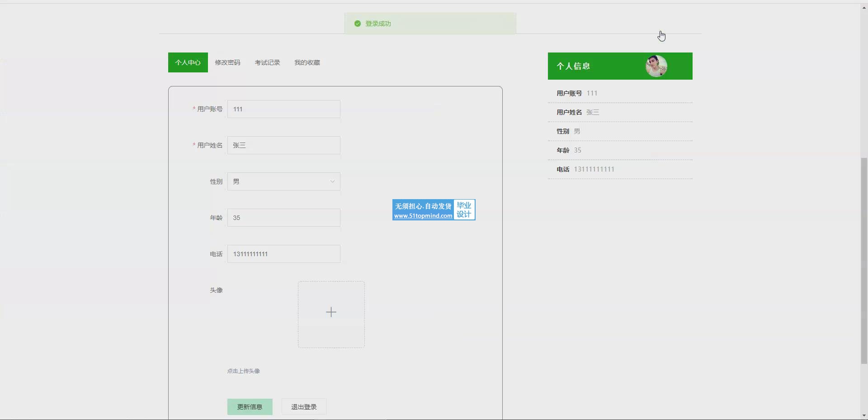Click the 退出登录 button
868x420 pixels.
tap(304, 407)
